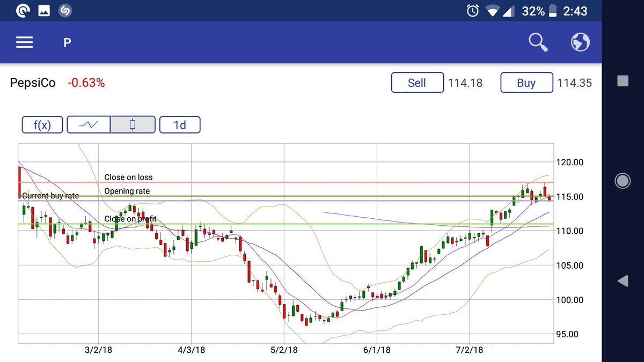Tap the 6/1/18 date axis label
The height and width of the screenshot is (362, 644).
(377, 350)
